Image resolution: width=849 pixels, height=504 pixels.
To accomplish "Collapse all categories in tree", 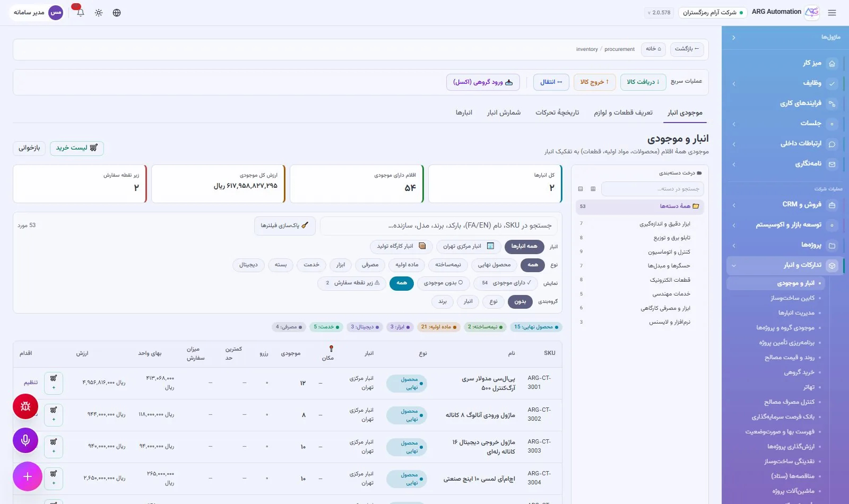I will coord(580,189).
